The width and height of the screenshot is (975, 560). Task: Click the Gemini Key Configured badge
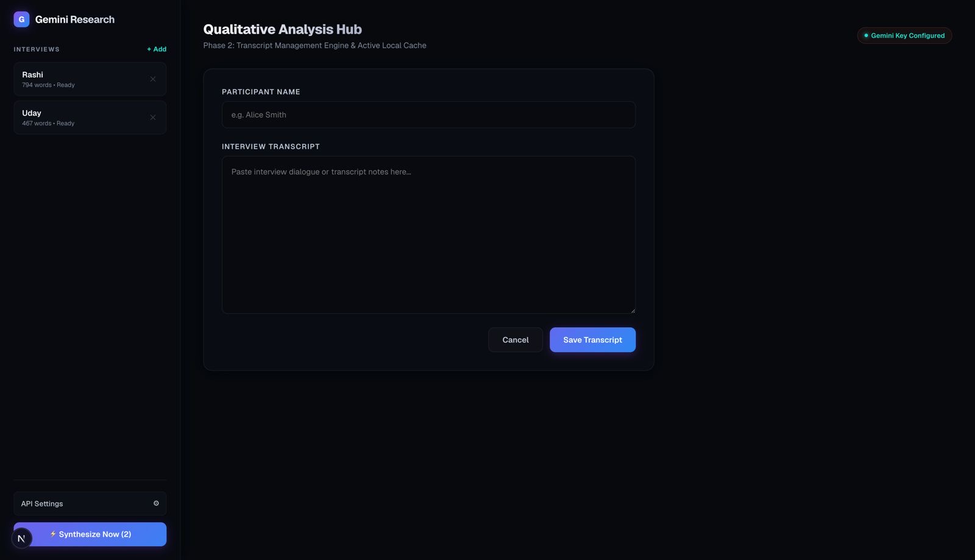(x=904, y=35)
